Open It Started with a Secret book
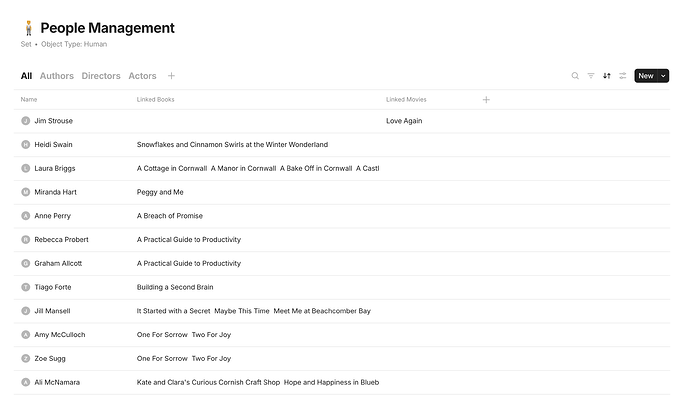 pyautogui.click(x=173, y=311)
